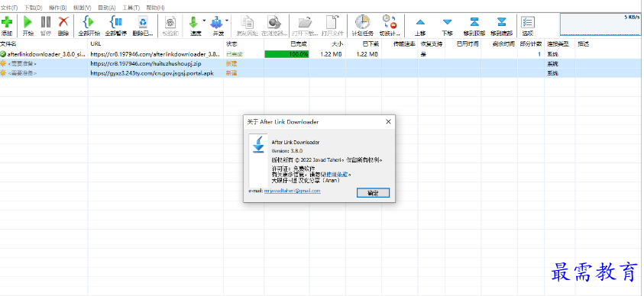The height and width of the screenshot is (296, 644).
Task: Sort by the 描述 column header
Action: pyautogui.click(x=609, y=44)
